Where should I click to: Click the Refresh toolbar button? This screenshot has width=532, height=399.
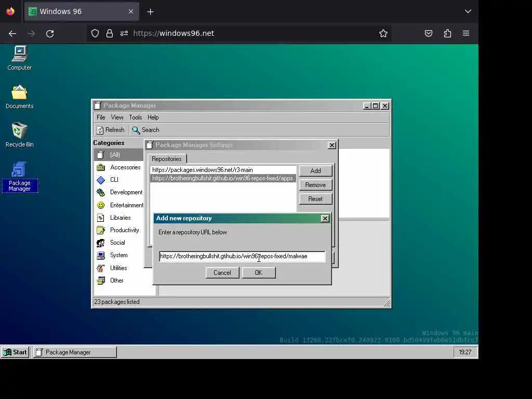111,130
